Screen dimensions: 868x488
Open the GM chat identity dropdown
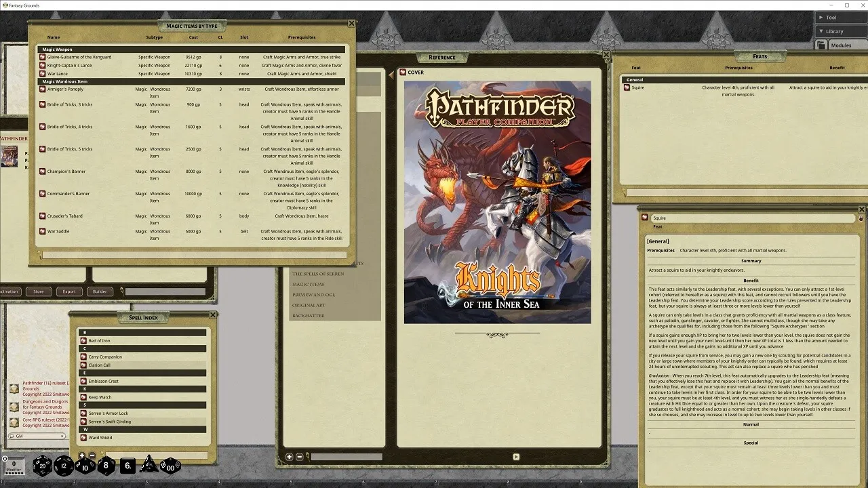coord(37,436)
